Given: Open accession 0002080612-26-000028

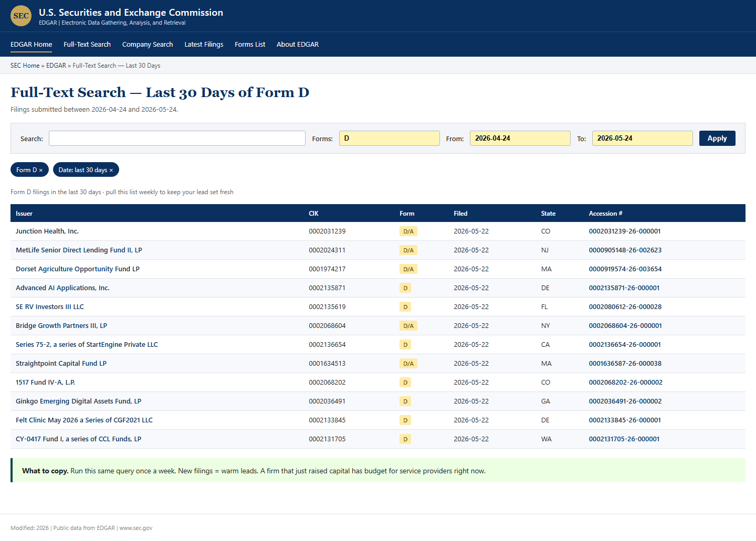Looking at the screenshot, I should 625,307.
